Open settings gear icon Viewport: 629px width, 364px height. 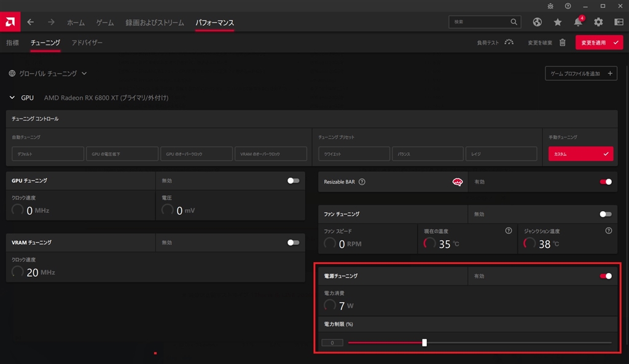tap(598, 22)
